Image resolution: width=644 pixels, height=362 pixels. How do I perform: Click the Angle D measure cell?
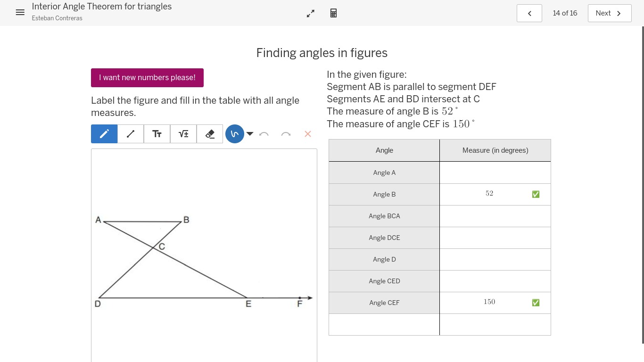(495, 259)
